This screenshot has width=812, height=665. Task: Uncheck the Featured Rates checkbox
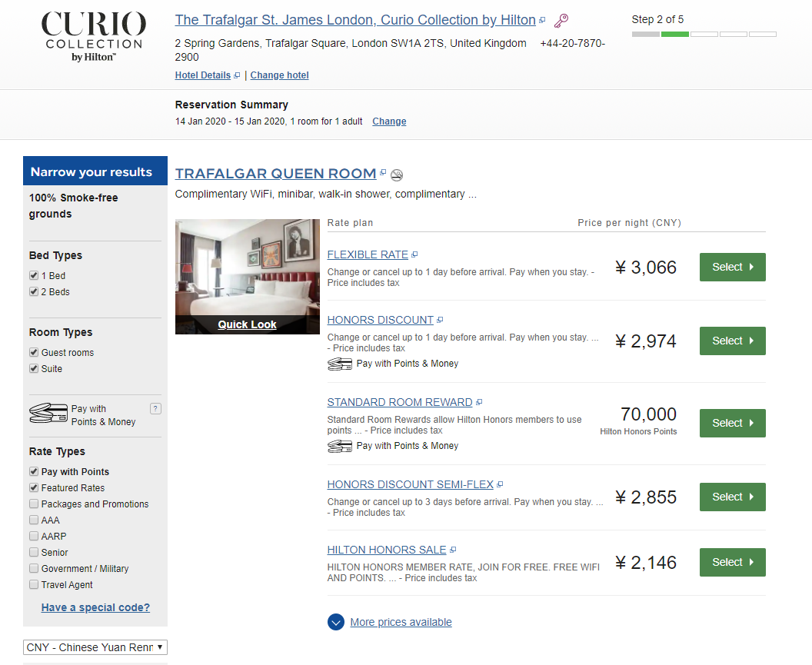tap(34, 487)
